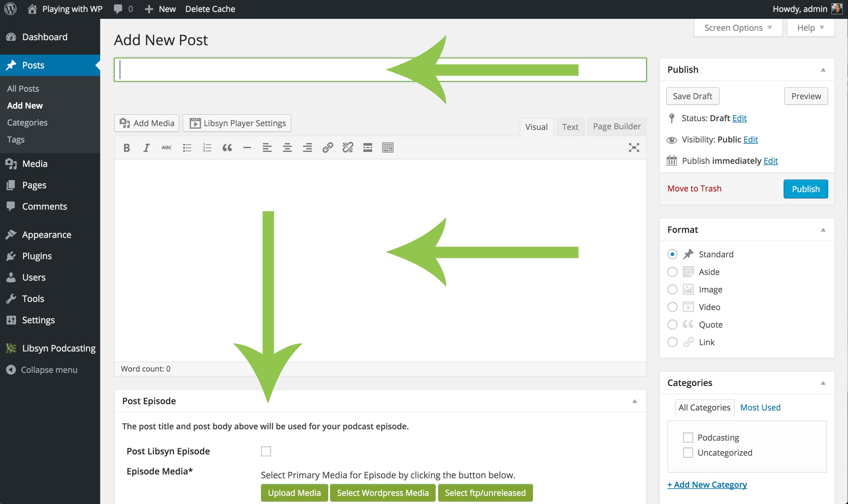
Task: Switch to the Page Builder tab
Action: point(617,126)
